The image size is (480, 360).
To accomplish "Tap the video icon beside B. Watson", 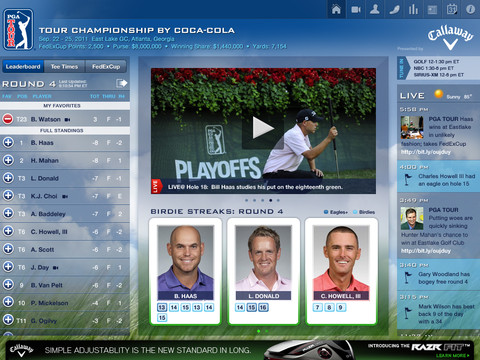I will click(68, 119).
